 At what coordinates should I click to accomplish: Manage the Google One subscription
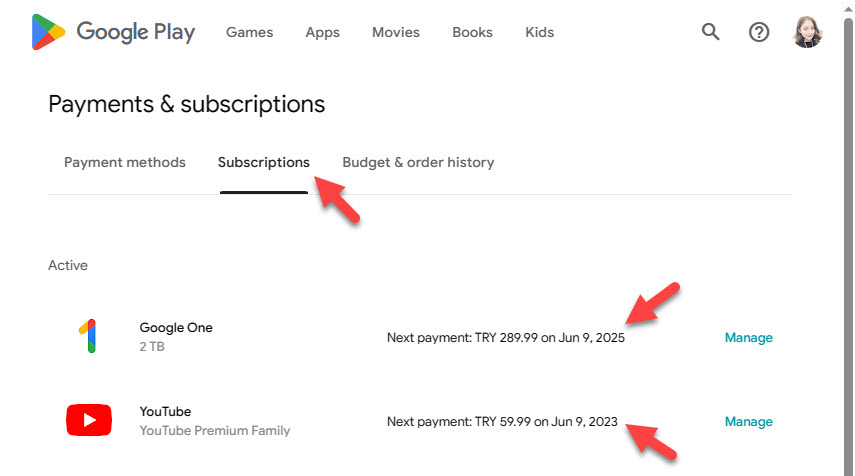[x=748, y=338]
